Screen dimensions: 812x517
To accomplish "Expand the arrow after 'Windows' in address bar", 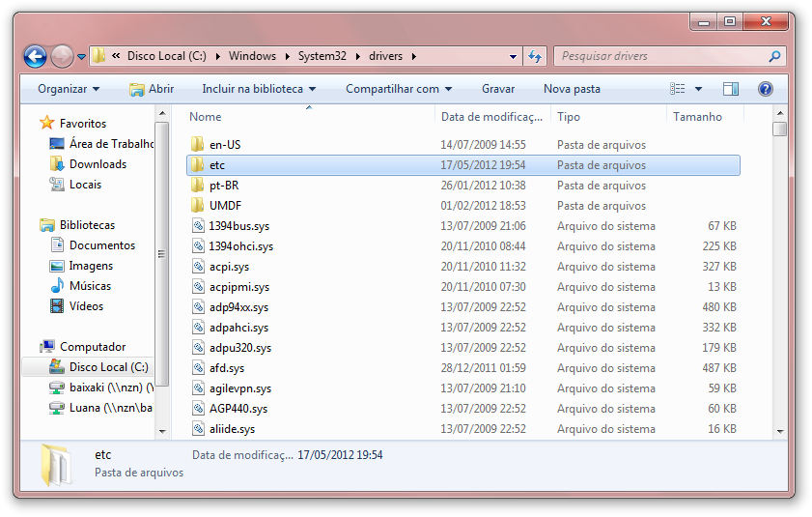I will (x=288, y=56).
